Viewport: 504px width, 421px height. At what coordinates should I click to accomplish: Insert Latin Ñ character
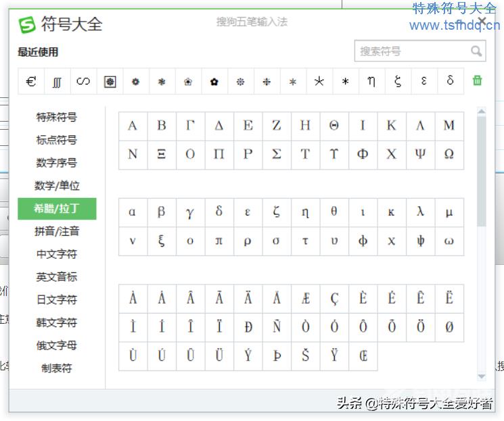(277, 327)
